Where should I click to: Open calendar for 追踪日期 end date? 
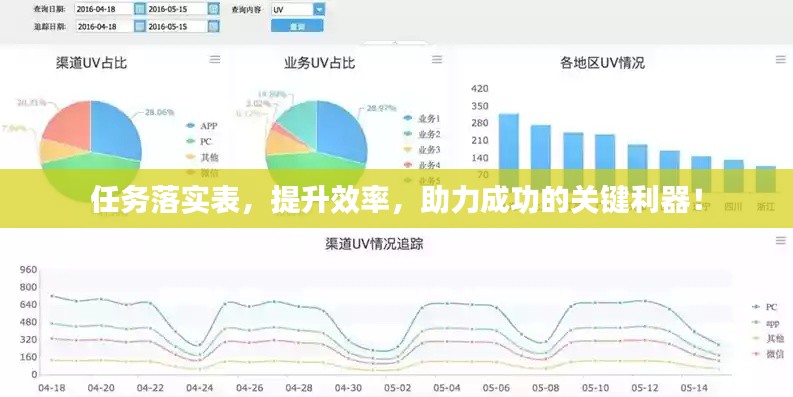point(214,26)
